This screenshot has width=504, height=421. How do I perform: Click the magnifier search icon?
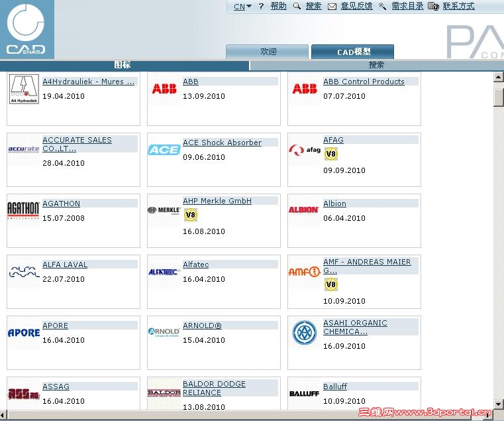point(297,6)
